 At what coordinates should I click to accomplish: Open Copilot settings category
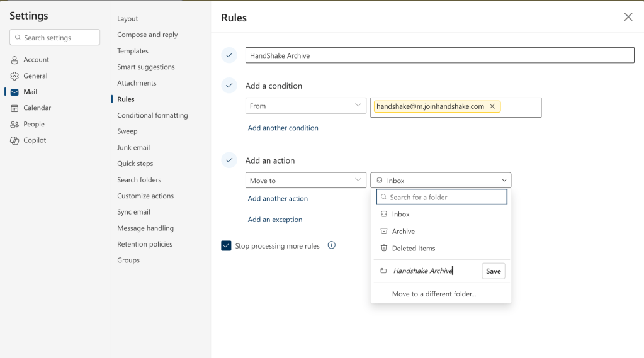point(28,140)
